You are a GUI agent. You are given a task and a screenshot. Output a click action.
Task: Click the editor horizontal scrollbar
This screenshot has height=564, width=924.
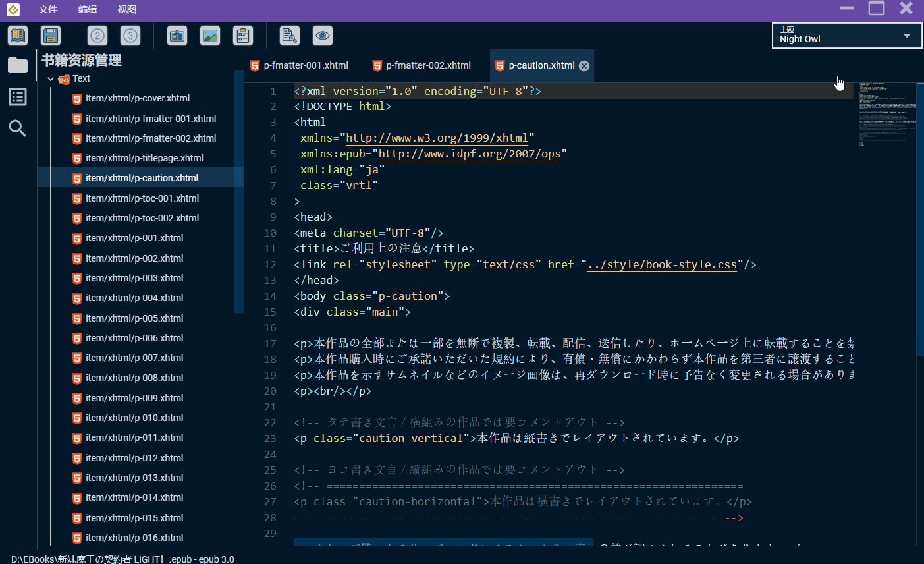(x=443, y=542)
